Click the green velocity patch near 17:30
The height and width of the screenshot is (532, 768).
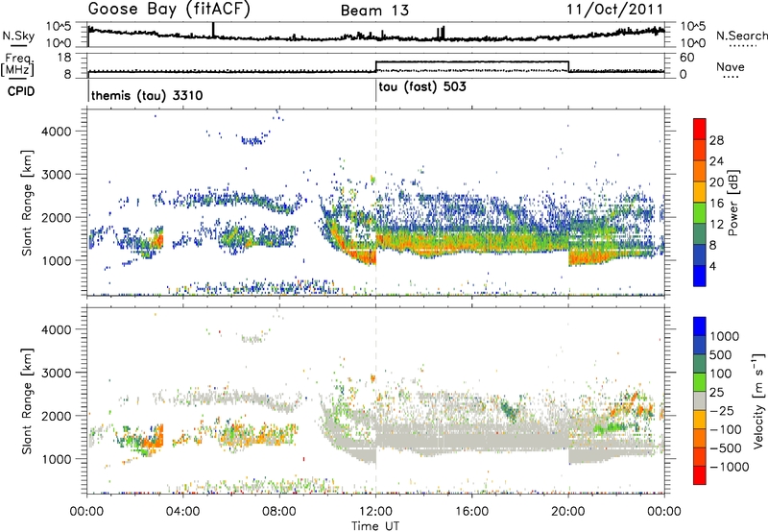click(512, 409)
